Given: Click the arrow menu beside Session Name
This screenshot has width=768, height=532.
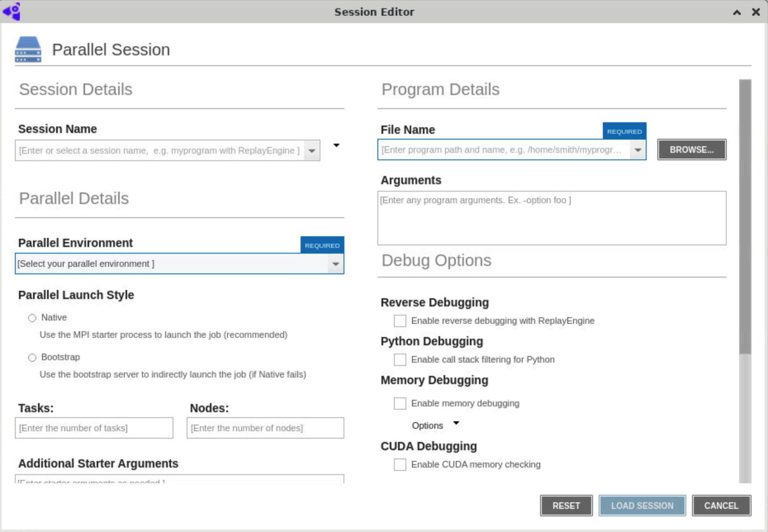Looking at the screenshot, I should coord(337,145).
